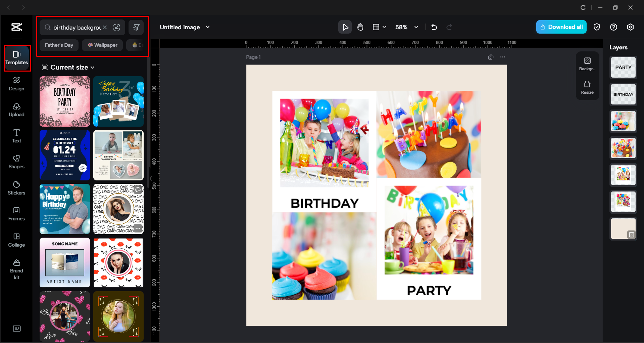Open the Stickers panel
The width and height of the screenshot is (644, 343).
pos(16,188)
